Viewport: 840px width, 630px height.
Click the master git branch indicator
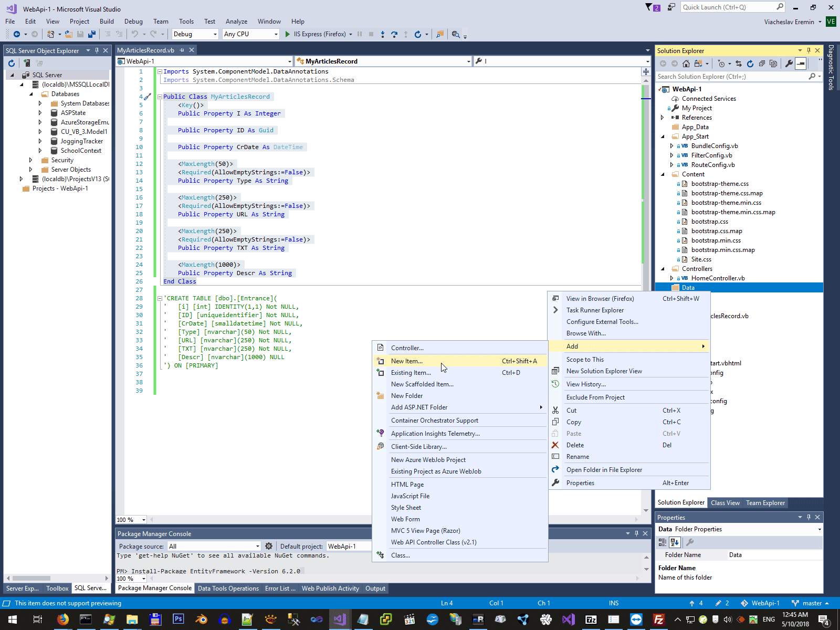pos(811,603)
